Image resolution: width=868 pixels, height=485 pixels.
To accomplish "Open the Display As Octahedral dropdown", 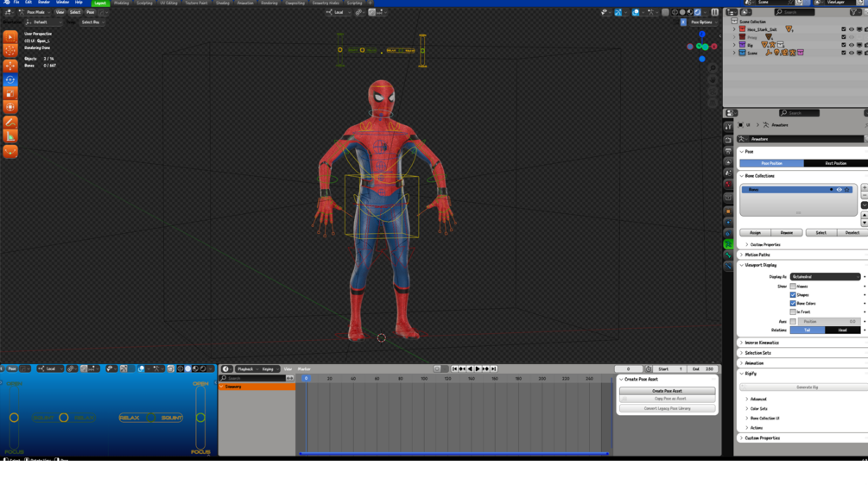I will (x=825, y=277).
